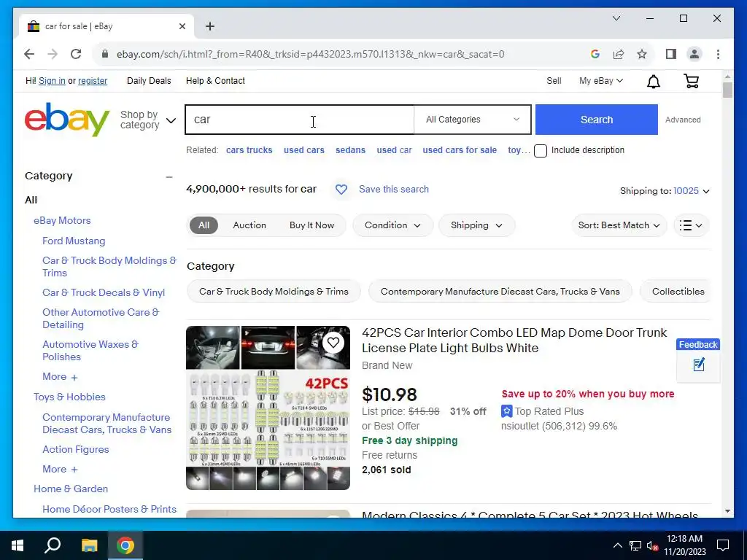
Task: Open Action Figures category
Action: (x=76, y=449)
